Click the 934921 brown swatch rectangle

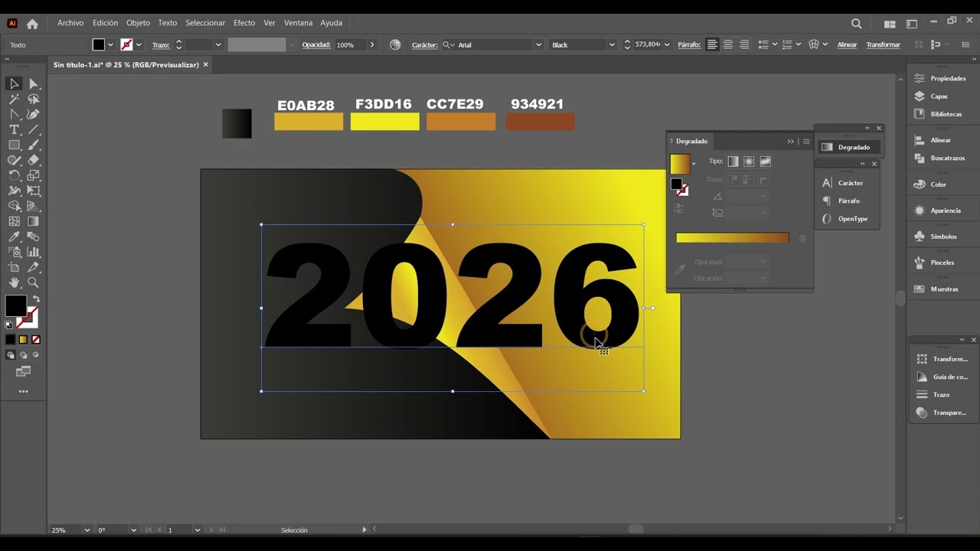(x=540, y=122)
